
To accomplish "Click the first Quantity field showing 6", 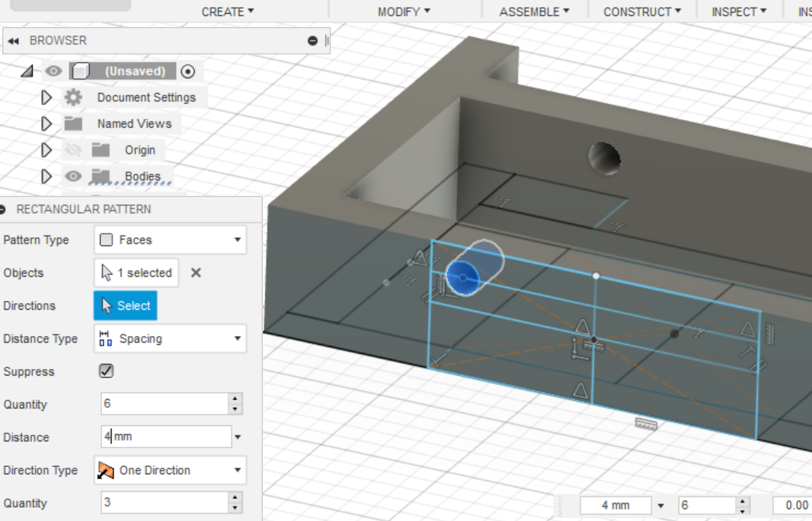I will click(x=164, y=403).
